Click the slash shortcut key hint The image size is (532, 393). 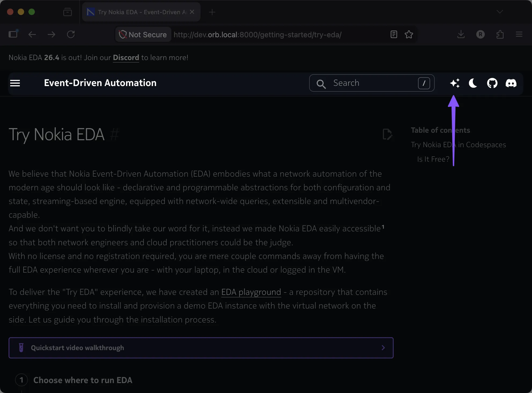pyautogui.click(x=424, y=83)
